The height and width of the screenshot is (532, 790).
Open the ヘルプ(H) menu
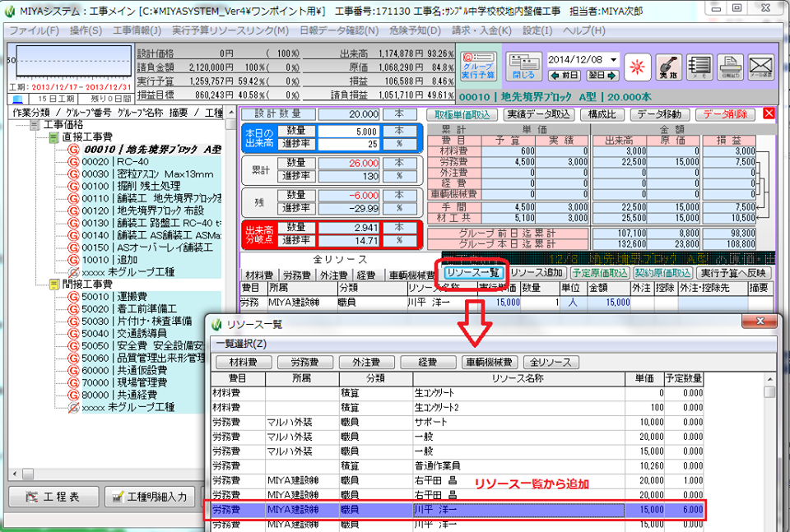click(x=584, y=30)
